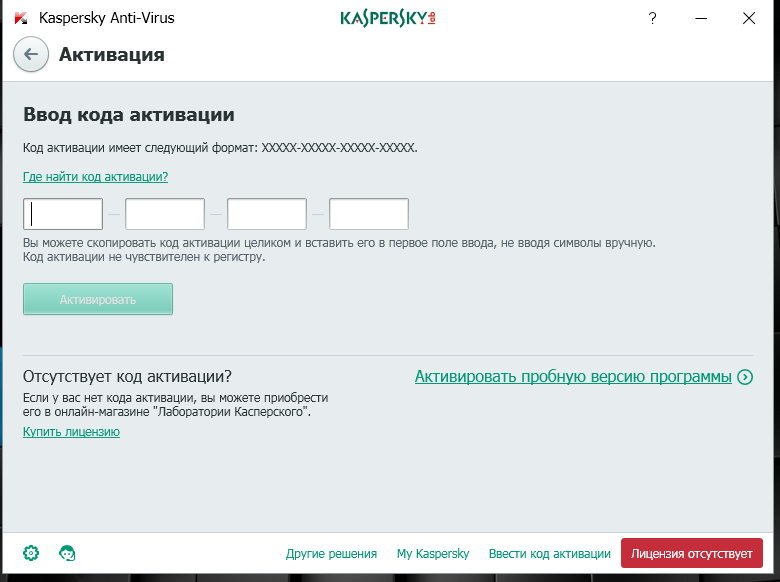Click the Kaspersky icon in the title bar
Image resolution: width=780 pixels, height=582 pixels.
click(x=21, y=18)
